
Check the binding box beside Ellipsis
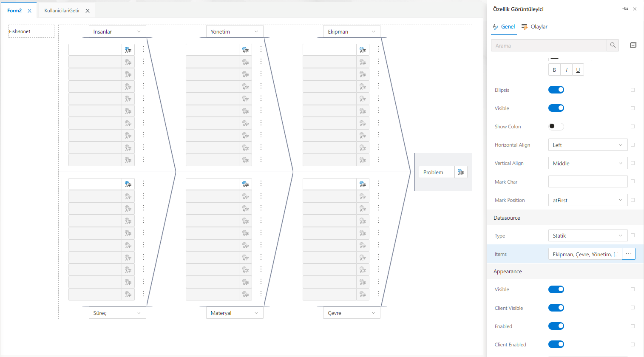tap(633, 90)
